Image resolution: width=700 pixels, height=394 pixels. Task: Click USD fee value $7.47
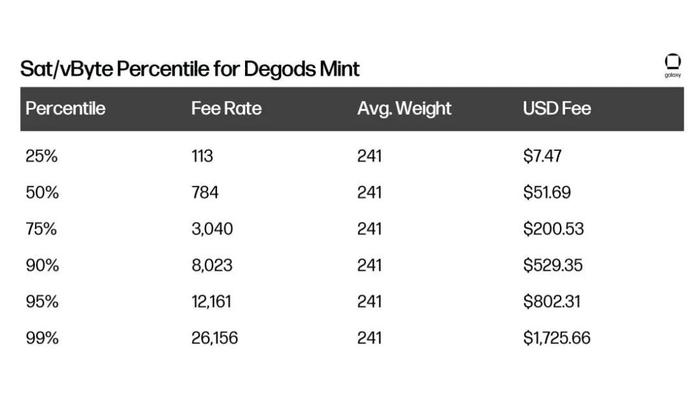[x=542, y=156]
